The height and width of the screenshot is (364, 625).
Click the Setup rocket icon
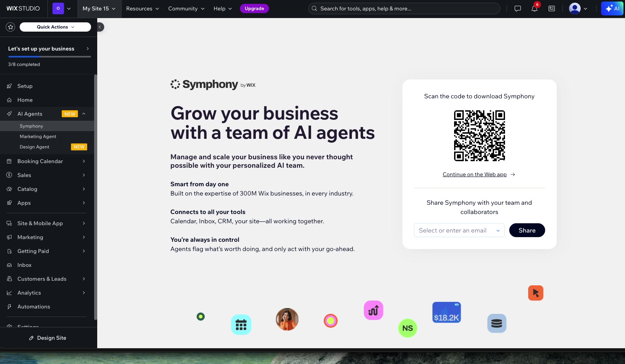coord(9,86)
